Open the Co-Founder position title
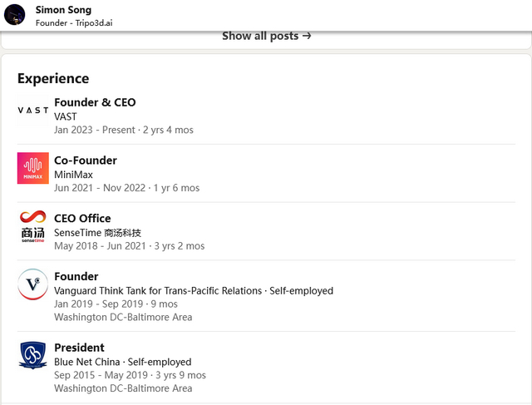This screenshot has width=532, height=405. tap(86, 161)
